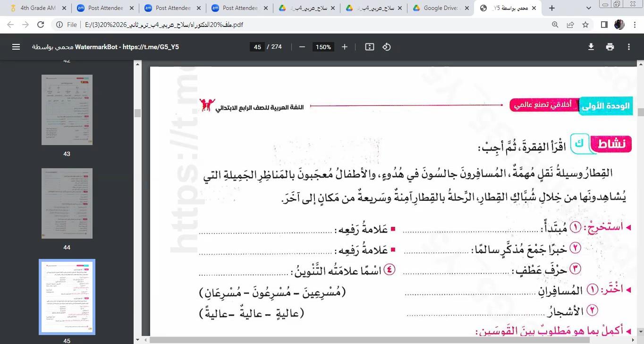Reload the current page
The height and width of the screenshot is (344, 644).
coord(41,25)
